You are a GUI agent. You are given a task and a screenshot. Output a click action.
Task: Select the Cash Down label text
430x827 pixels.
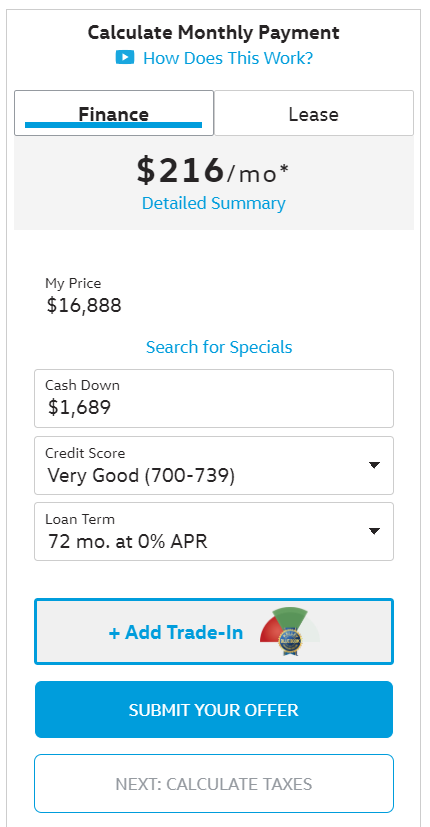82,385
